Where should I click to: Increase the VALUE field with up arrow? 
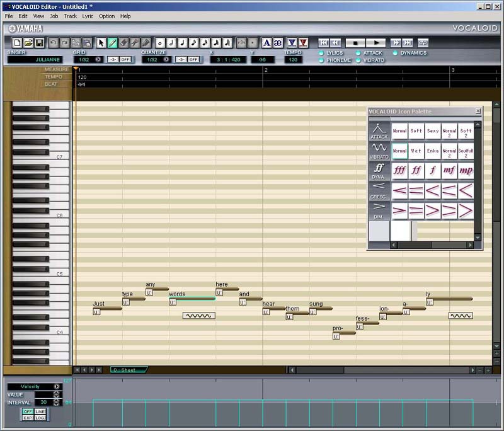[x=57, y=393]
